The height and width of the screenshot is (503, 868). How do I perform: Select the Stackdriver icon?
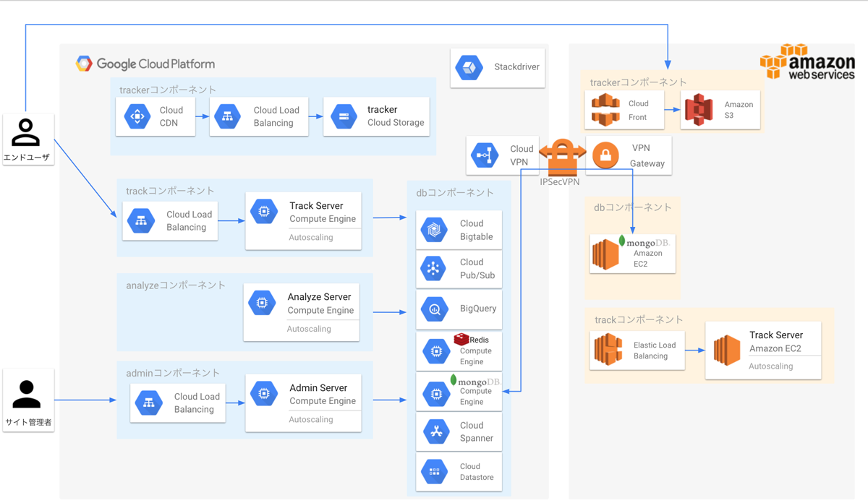(469, 68)
